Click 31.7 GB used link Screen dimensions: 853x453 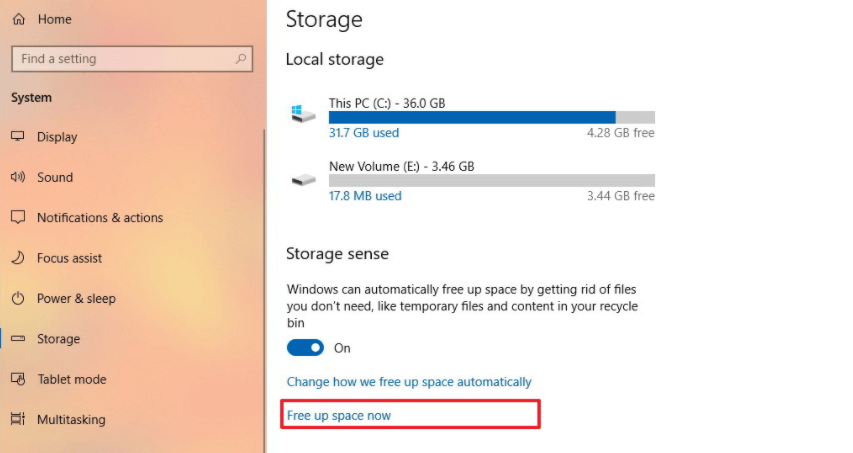pyautogui.click(x=364, y=133)
